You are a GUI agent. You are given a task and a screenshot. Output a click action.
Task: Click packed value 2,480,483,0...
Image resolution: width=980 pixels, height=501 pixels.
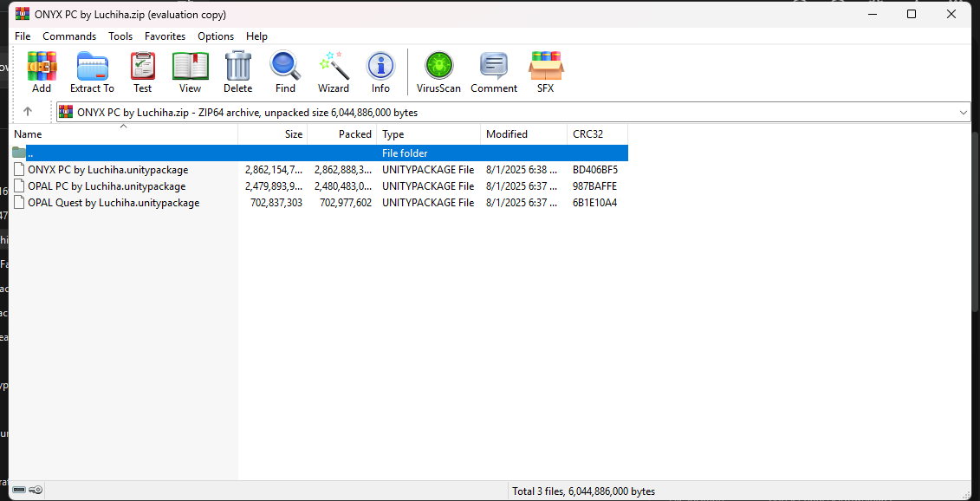[x=344, y=185]
